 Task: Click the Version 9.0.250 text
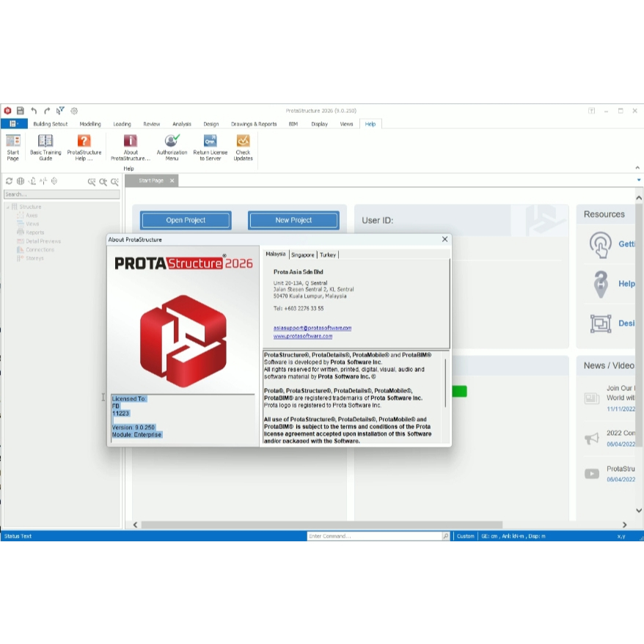click(133, 428)
